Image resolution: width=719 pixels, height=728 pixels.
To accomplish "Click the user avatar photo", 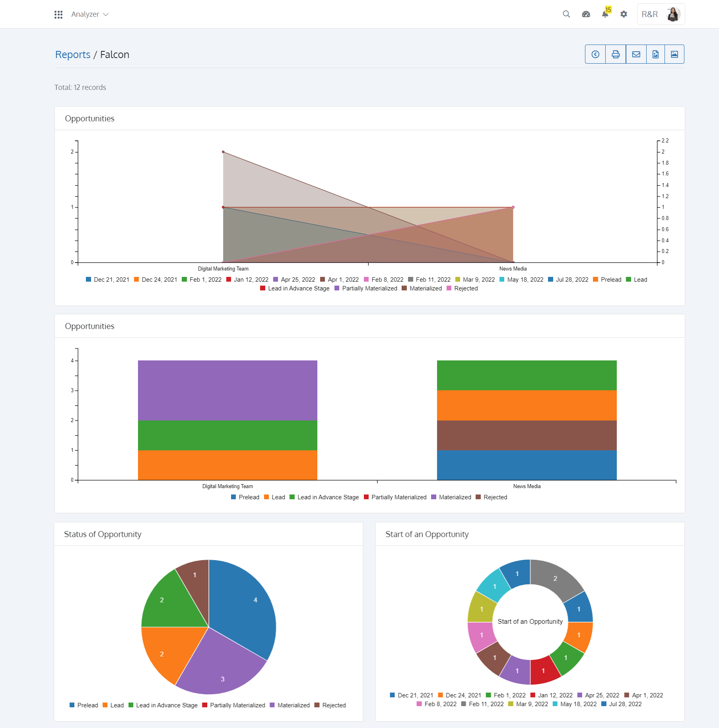I will click(x=673, y=14).
